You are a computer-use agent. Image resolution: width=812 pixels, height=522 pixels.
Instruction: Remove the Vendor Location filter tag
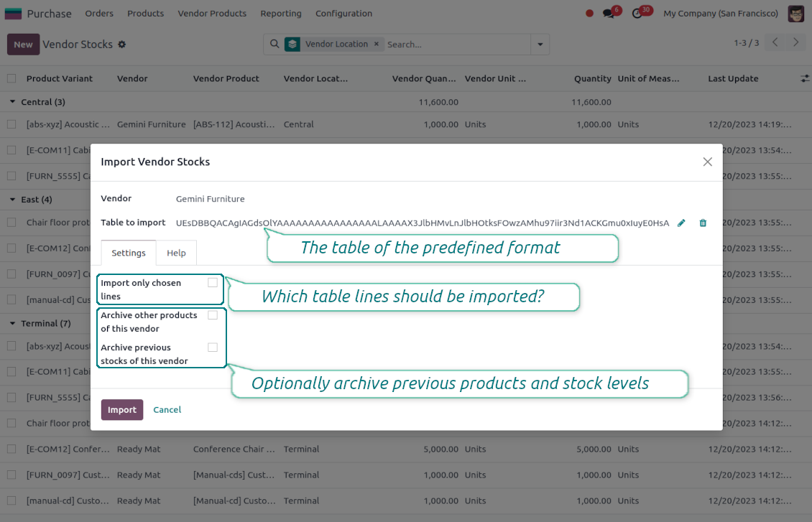pos(377,44)
